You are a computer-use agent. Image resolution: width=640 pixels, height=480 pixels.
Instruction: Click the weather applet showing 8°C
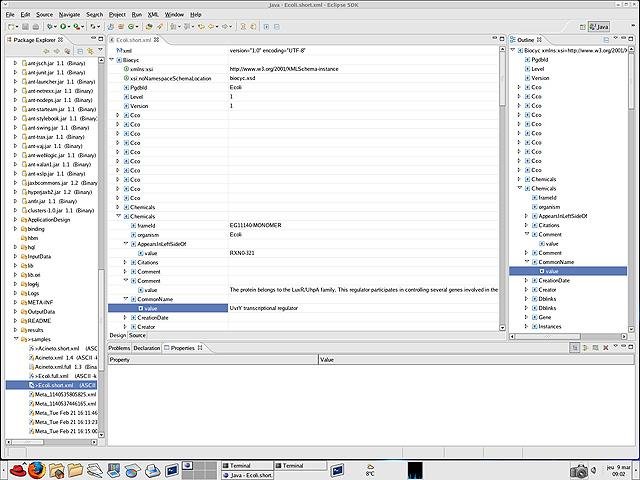[x=370, y=470]
